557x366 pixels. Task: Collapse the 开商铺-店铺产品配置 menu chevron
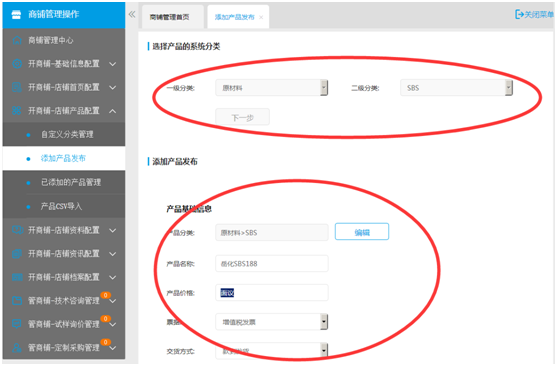click(x=113, y=111)
